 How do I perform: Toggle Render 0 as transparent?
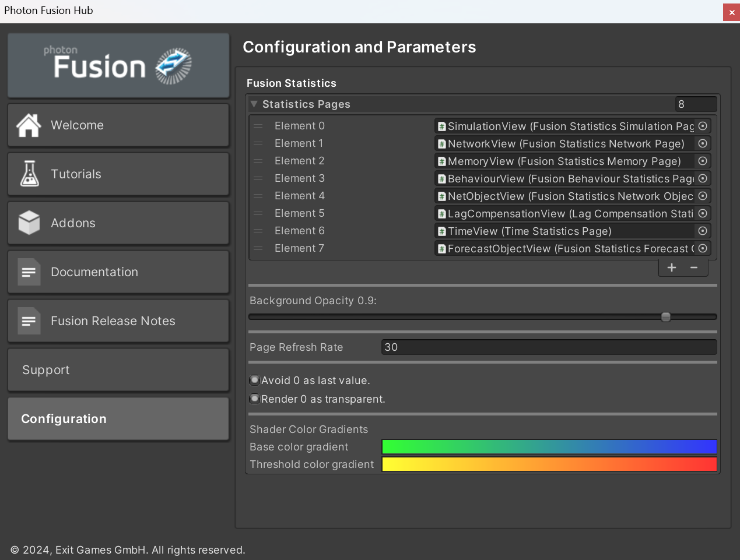(255, 399)
